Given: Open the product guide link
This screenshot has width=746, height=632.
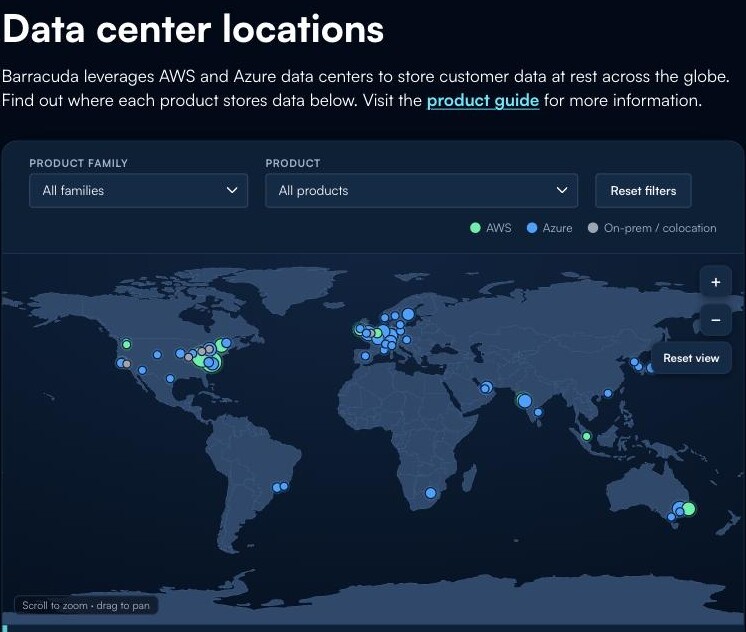Looking at the screenshot, I should pyautogui.click(x=483, y=100).
